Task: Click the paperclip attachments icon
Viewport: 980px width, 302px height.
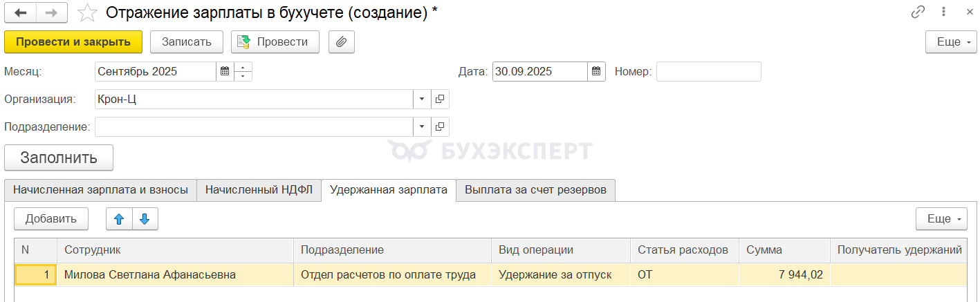Action: click(341, 42)
